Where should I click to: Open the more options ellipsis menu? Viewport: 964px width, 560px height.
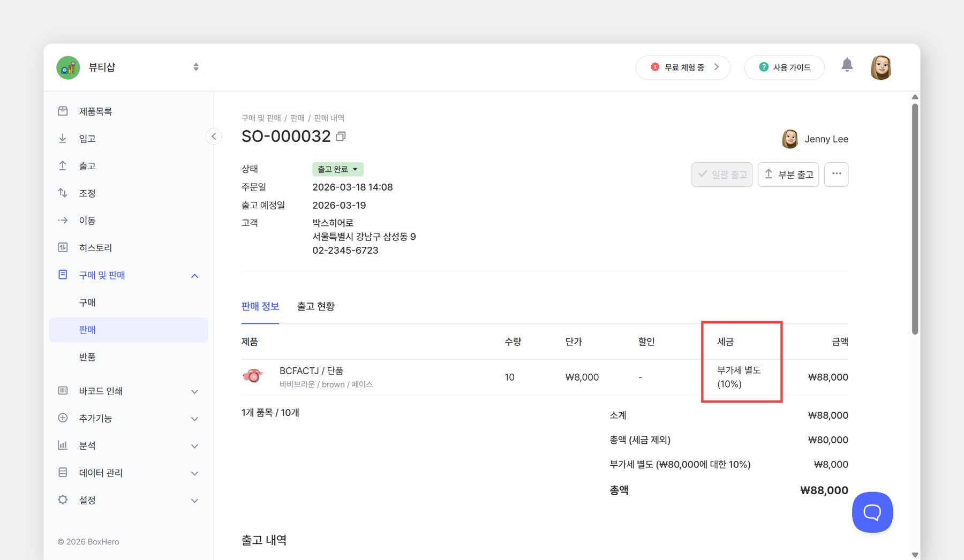point(836,174)
